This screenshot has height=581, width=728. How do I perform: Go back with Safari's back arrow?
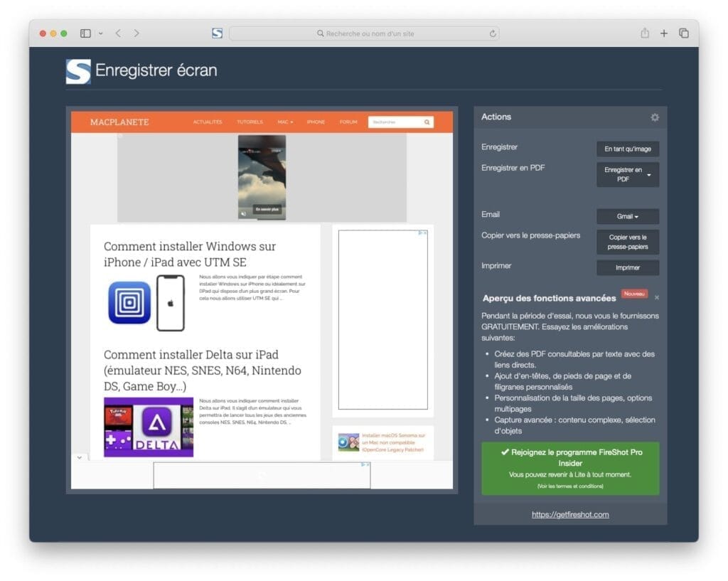(x=118, y=33)
